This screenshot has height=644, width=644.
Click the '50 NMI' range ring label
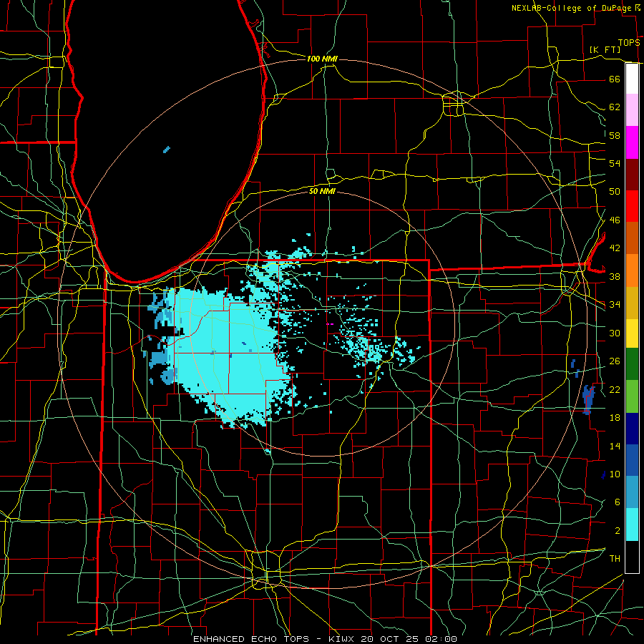[x=322, y=191]
